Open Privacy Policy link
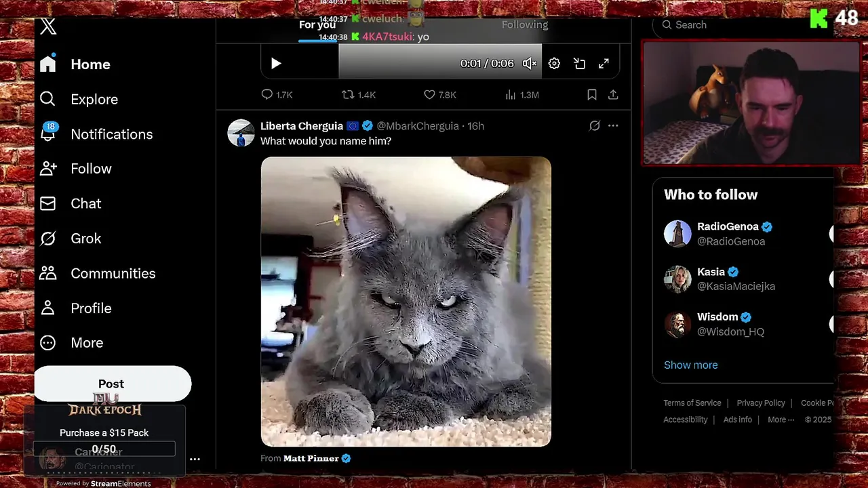This screenshot has height=488, width=868. (761, 403)
